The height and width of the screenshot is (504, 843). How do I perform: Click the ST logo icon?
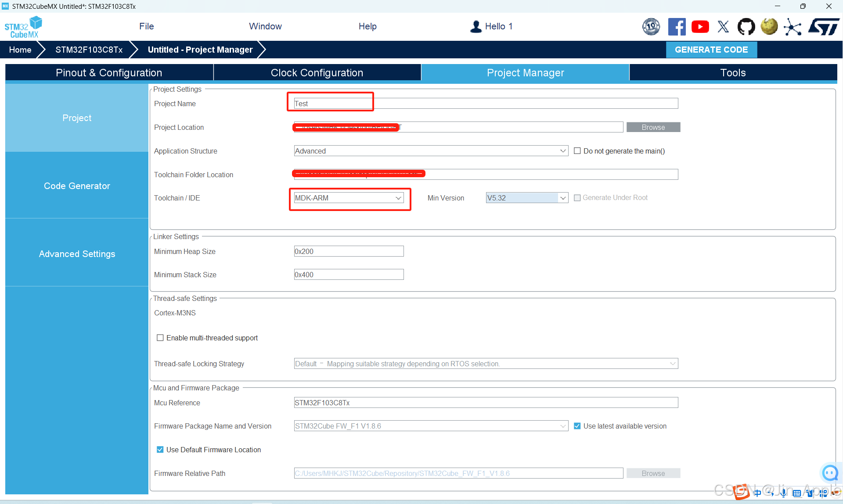[824, 27]
